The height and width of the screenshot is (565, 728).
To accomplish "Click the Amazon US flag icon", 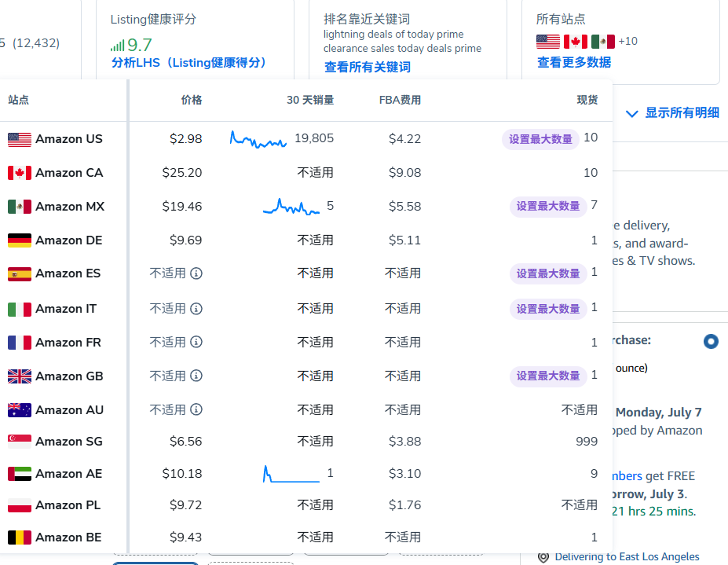I will (20, 139).
